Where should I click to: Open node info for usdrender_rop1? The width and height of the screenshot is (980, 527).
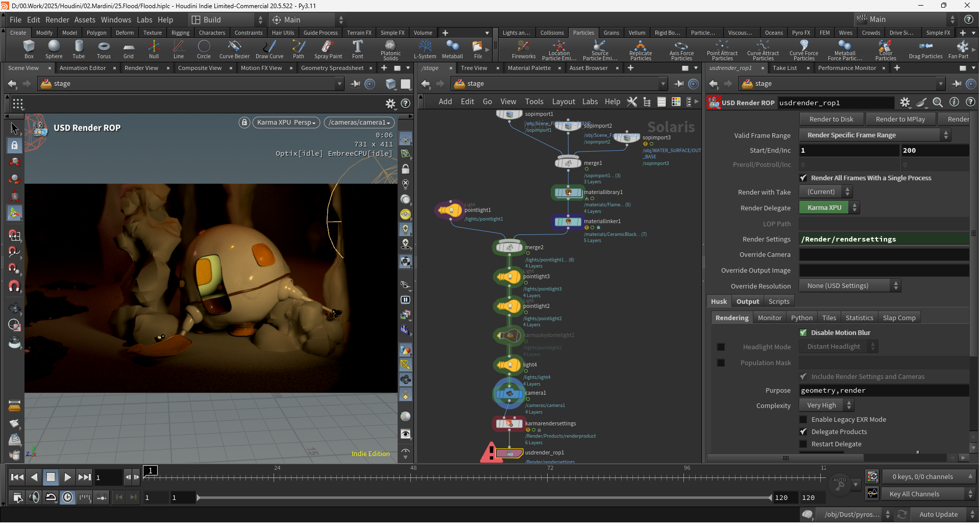tap(954, 103)
